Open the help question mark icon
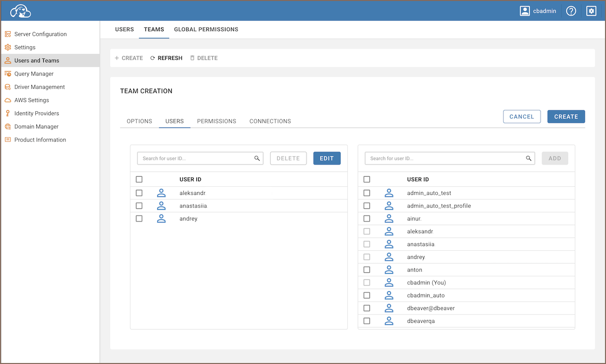The height and width of the screenshot is (364, 606). tap(571, 11)
